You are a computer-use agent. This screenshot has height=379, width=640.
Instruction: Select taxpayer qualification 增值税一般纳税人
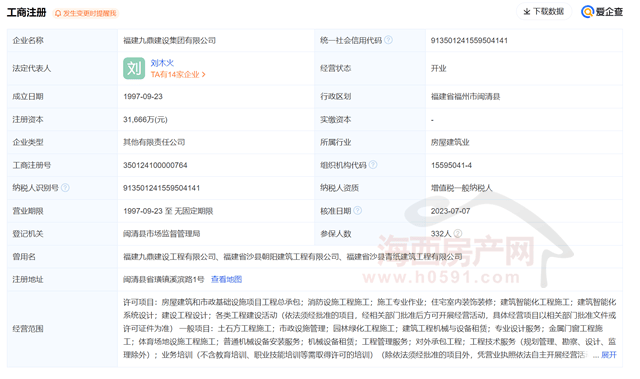(x=462, y=188)
